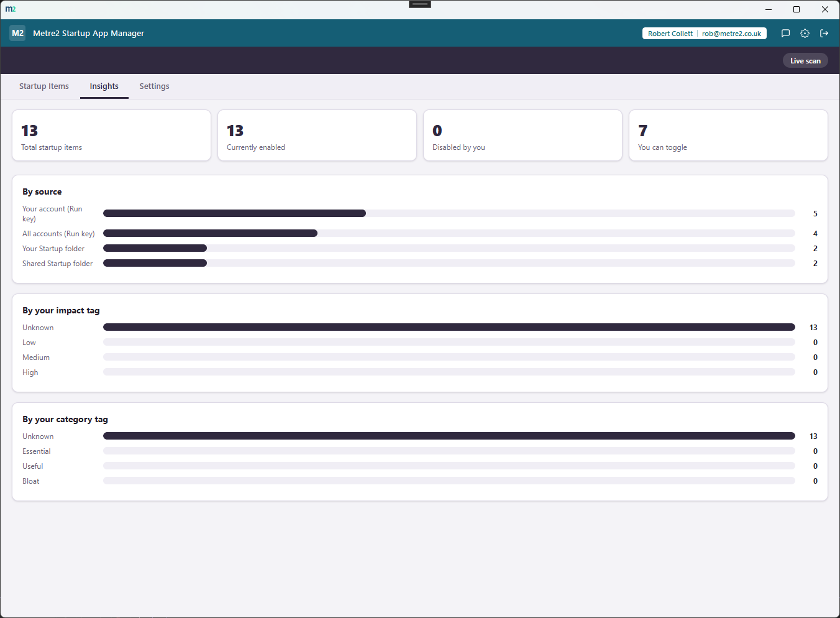Click the By source heading

tap(42, 191)
